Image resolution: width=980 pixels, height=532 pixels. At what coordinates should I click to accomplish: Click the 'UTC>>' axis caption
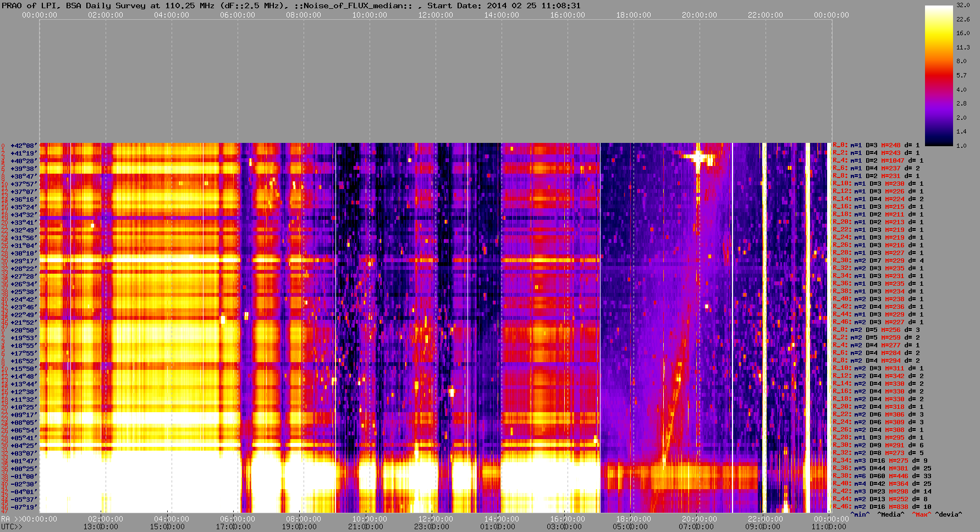point(12,527)
